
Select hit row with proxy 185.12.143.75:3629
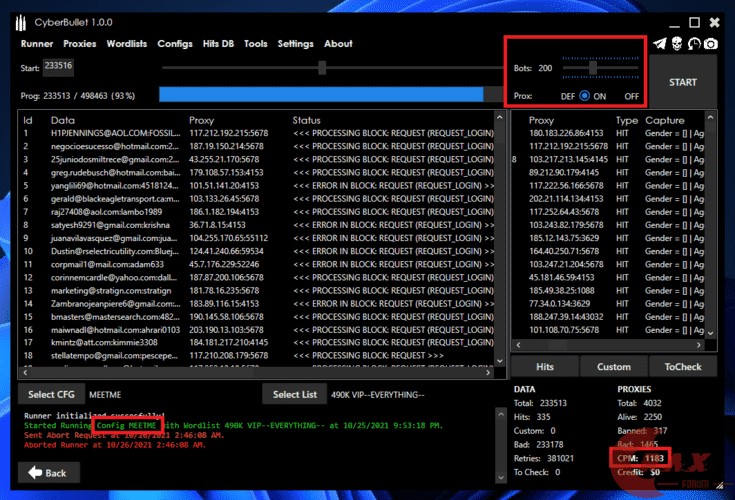point(608,238)
